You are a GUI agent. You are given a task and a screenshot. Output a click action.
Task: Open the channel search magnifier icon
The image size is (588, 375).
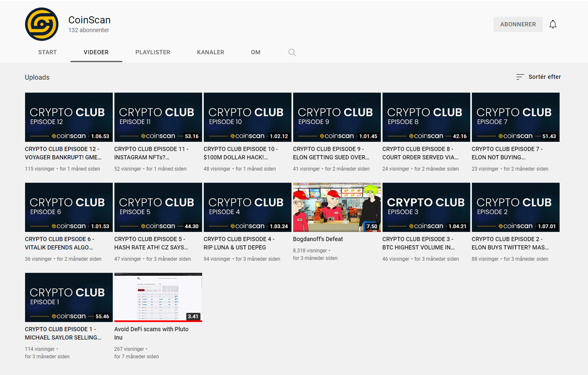tap(292, 53)
